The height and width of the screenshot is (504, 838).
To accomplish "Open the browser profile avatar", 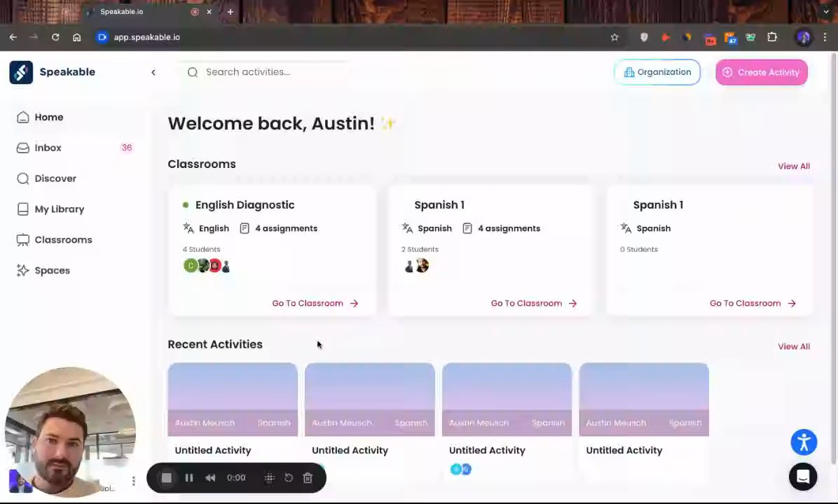I will [803, 37].
